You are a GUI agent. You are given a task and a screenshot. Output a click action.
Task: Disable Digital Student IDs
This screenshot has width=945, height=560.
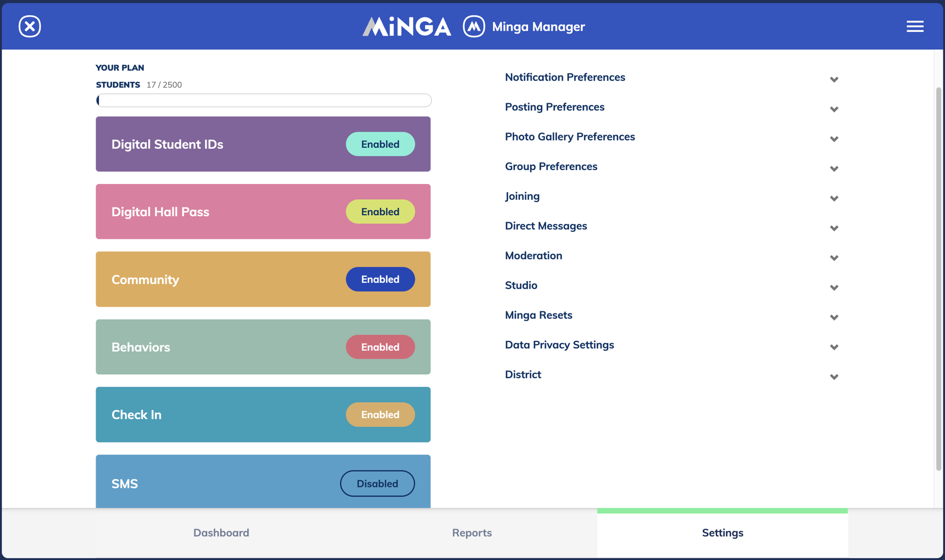point(380,144)
